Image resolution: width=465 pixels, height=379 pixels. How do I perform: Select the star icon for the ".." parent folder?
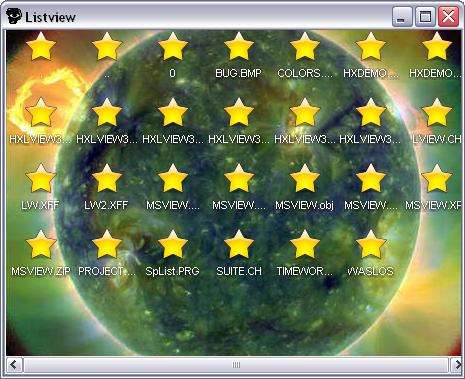click(x=107, y=46)
